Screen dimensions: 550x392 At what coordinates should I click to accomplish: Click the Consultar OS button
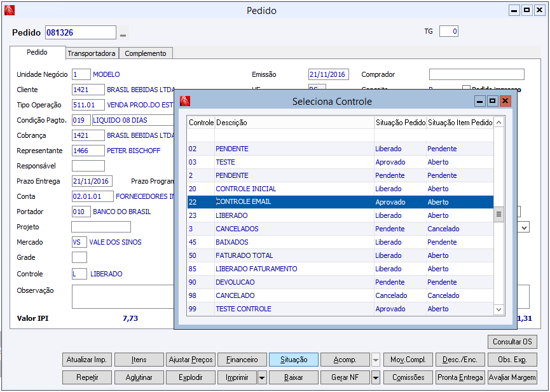[512, 342]
